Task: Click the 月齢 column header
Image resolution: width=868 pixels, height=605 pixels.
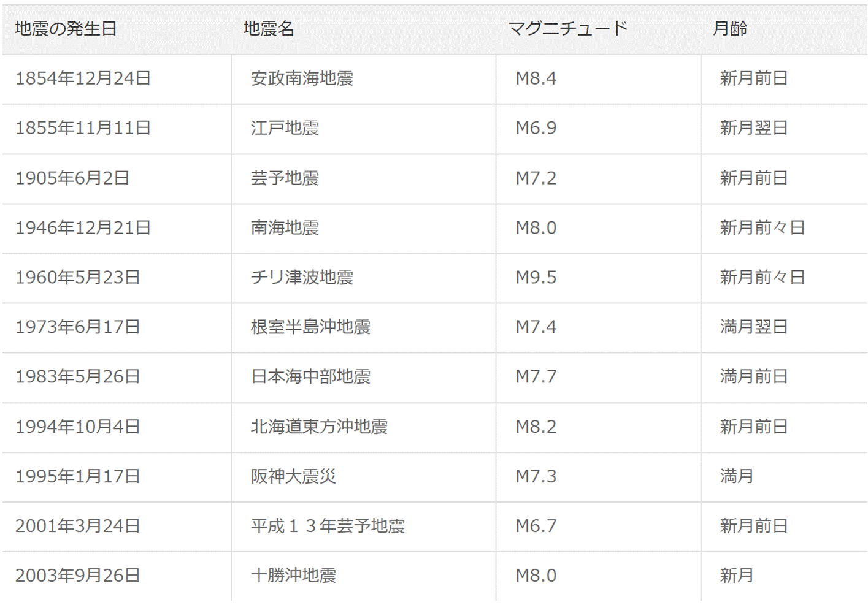Action: 729,29
